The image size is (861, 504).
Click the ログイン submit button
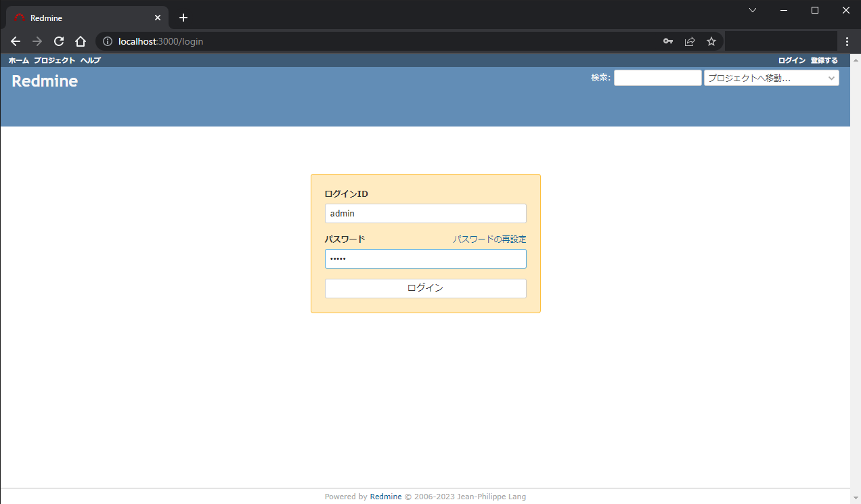pos(425,288)
